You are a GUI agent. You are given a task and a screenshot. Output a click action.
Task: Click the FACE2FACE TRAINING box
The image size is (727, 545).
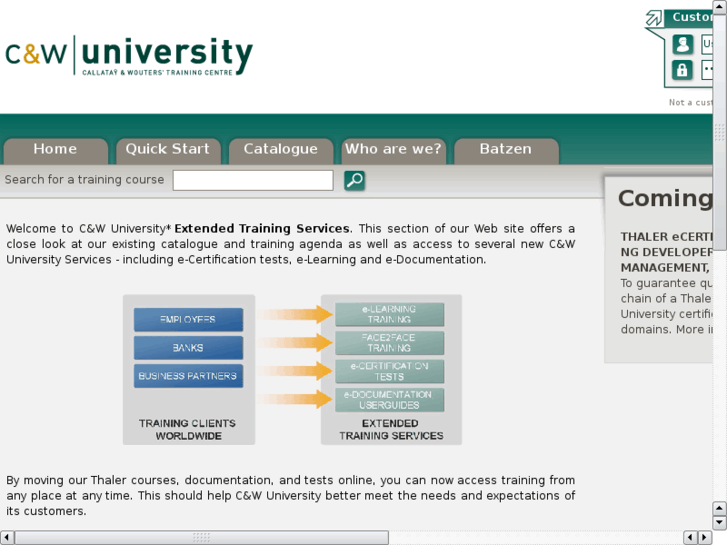click(x=389, y=343)
